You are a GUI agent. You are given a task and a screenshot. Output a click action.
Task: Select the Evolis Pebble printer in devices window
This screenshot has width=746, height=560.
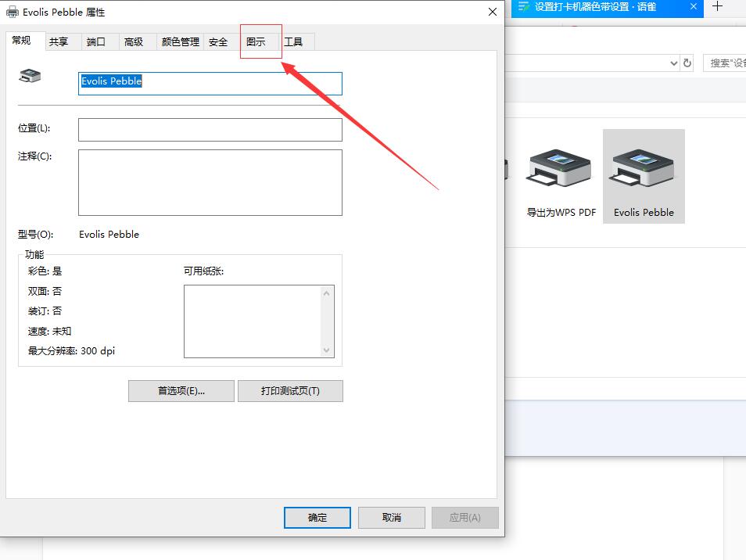pyautogui.click(x=644, y=177)
